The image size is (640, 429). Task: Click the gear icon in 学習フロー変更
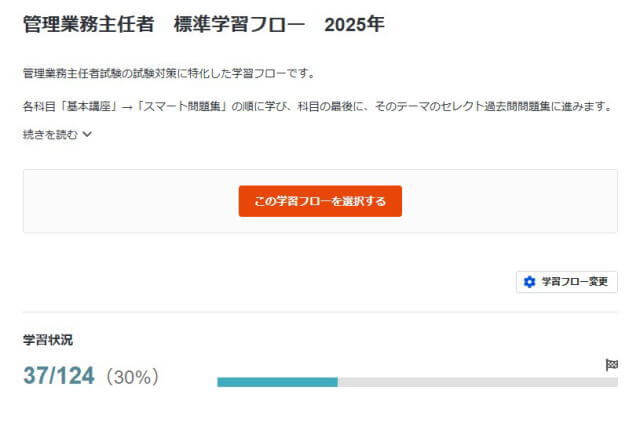click(x=530, y=282)
